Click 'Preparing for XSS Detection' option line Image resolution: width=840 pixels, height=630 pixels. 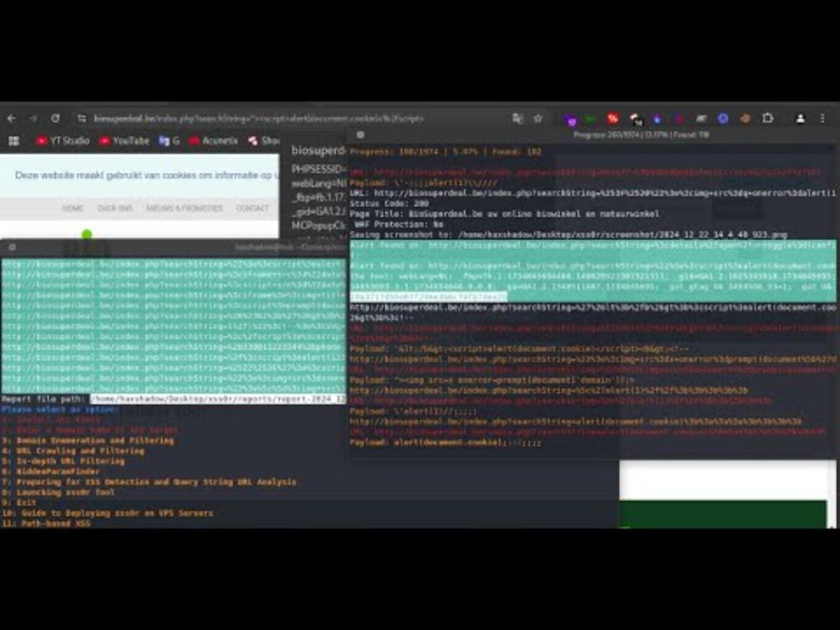(149, 482)
